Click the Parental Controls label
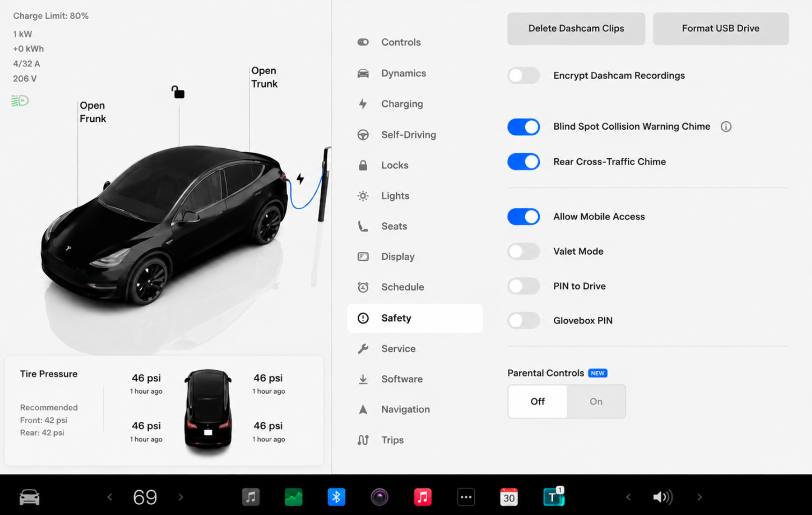Viewport: 812px width, 515px height. (x=546, y=373)
